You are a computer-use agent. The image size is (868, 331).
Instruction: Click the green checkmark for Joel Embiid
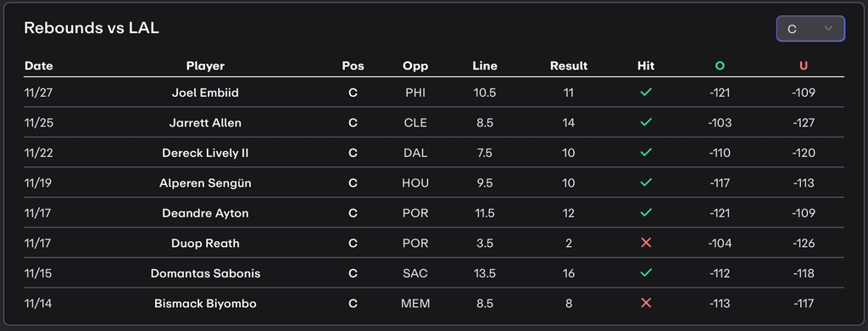click(645, 93)
